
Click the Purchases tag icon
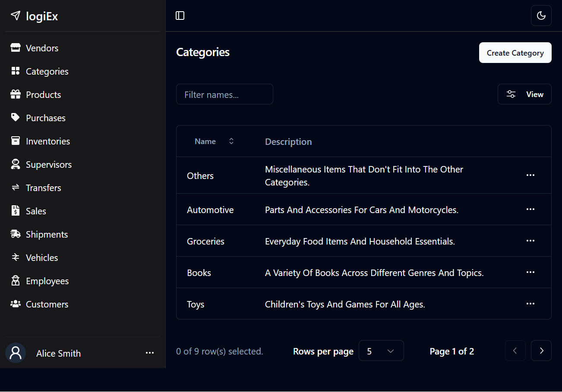[16, 118]
